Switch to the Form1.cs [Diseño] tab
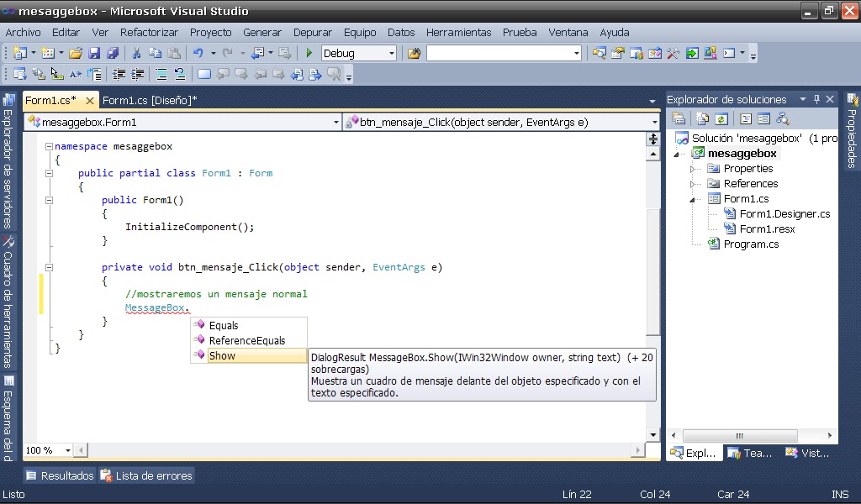This screenshot has width=861, height=504. (149, 99)
